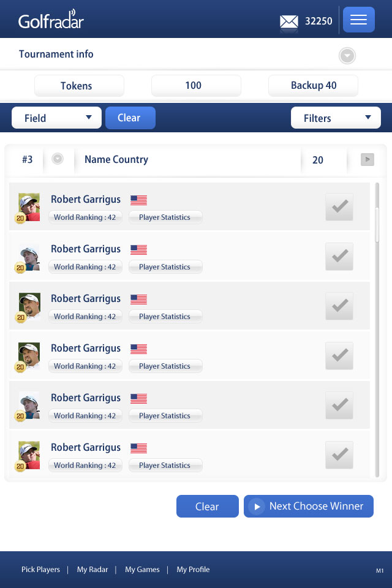
Task: Open the hamburger menu button
Action: click(358, 20)
